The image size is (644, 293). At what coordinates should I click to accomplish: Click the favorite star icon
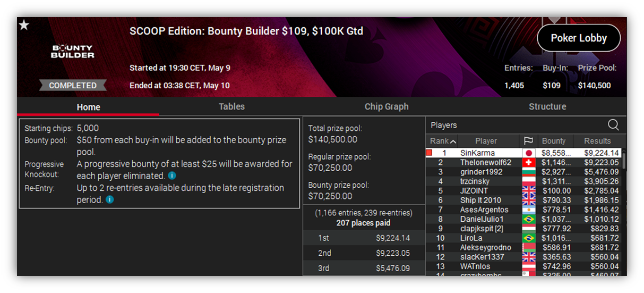[x=24, y=25]
